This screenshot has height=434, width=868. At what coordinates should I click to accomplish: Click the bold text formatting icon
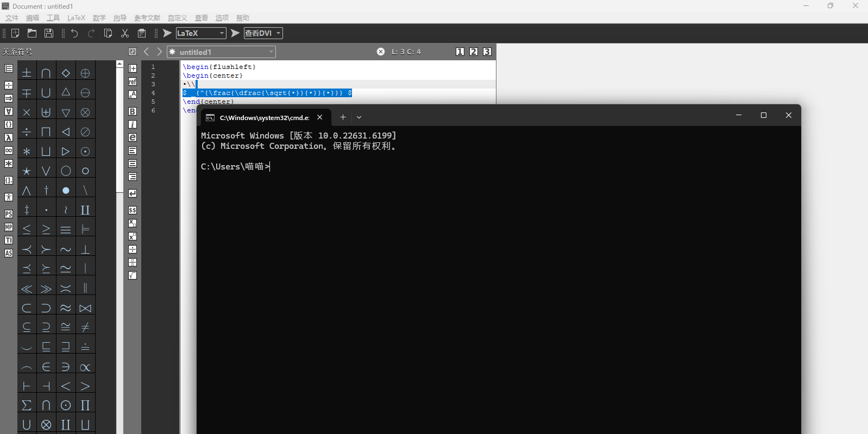(x=133, y=111)
